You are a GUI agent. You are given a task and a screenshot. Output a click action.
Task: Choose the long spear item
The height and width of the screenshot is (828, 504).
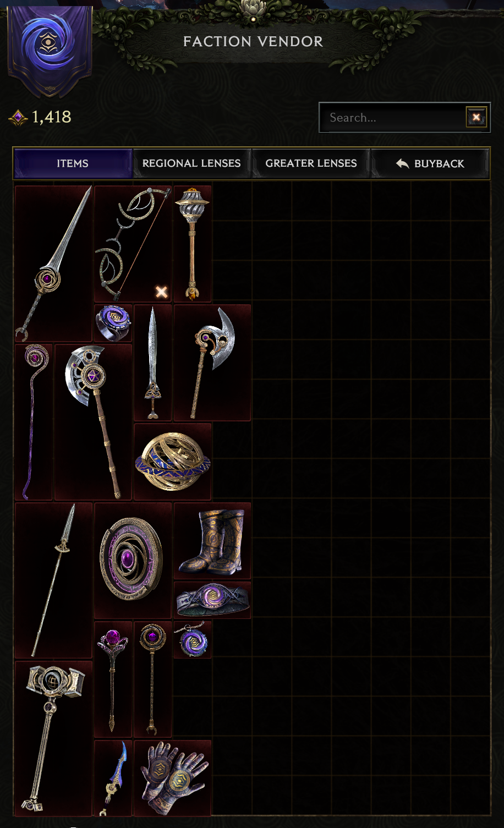click(53, 580)
